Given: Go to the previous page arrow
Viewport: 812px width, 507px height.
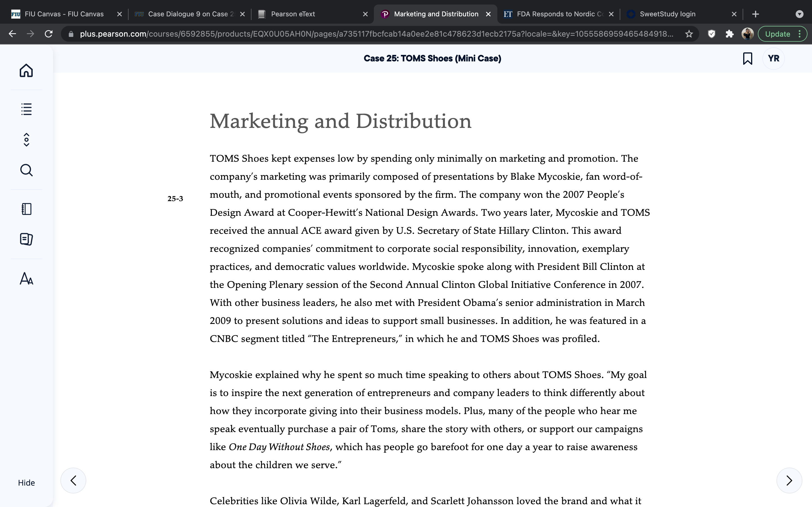Looking at the screenshot, I should pos(73,480).
